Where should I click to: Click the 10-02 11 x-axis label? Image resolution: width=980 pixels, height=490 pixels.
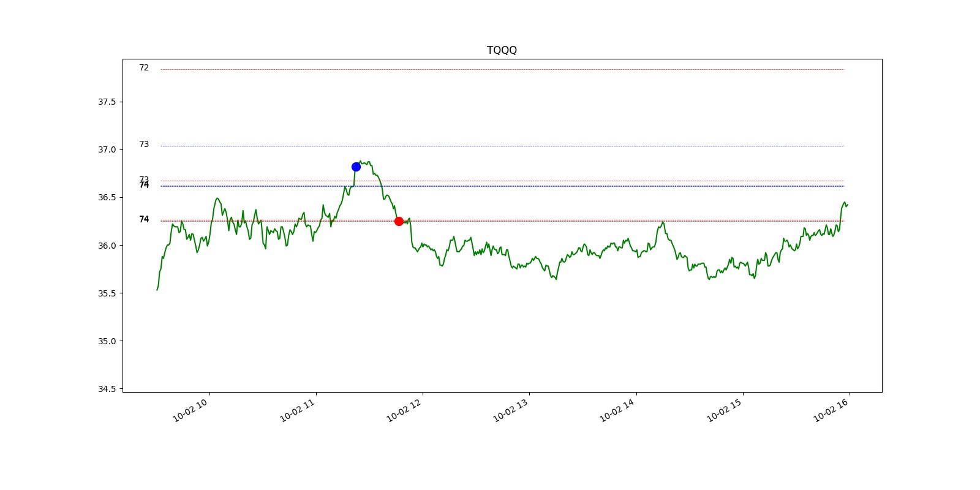tap(297, 410)
